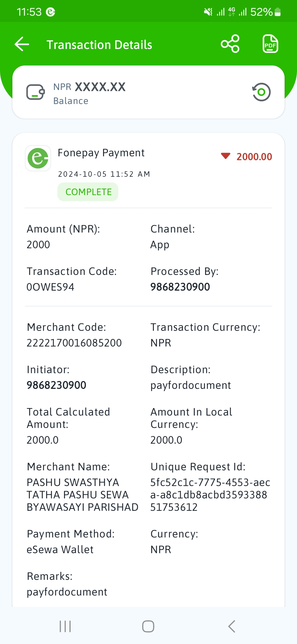Open Android recent apps button

pyautogui.click(x=65, y=626)
